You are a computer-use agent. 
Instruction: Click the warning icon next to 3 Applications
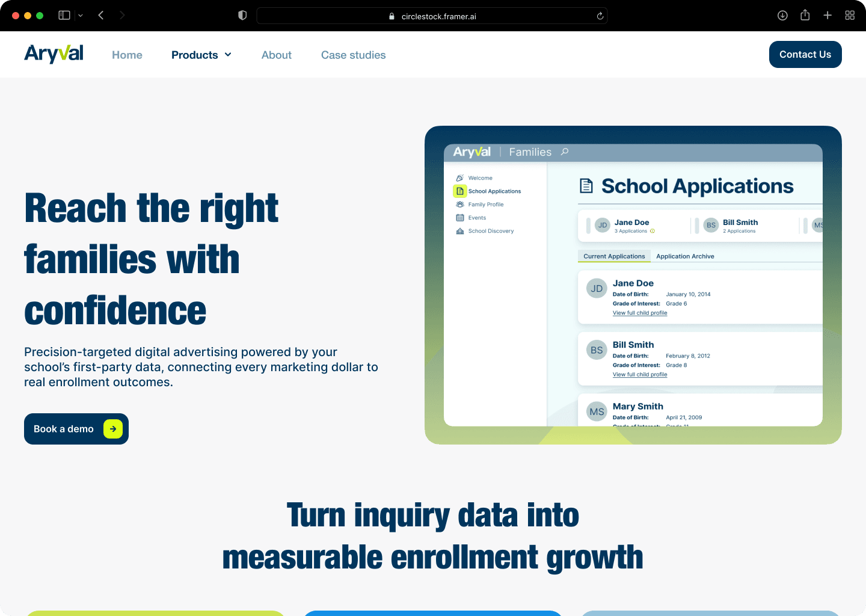(x=653, y=231)
